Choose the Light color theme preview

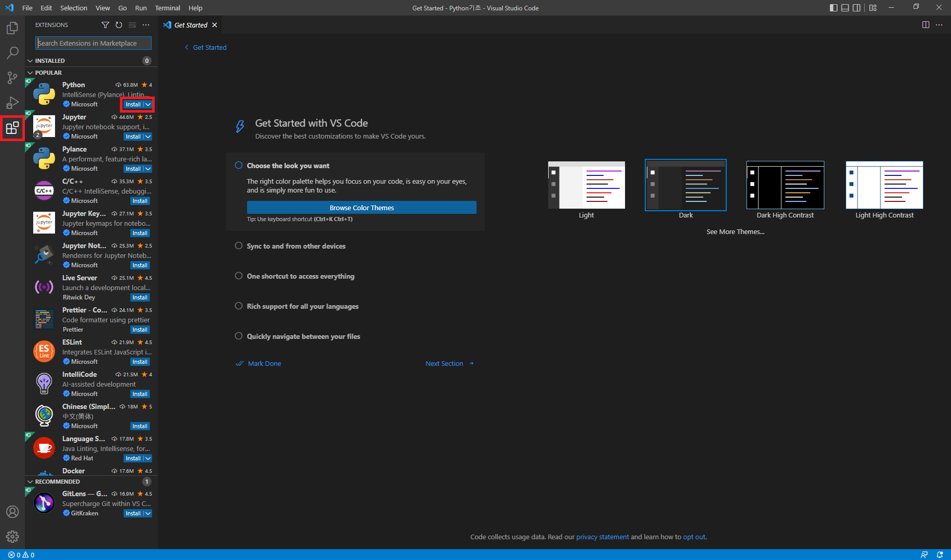[x=587, y=185]
